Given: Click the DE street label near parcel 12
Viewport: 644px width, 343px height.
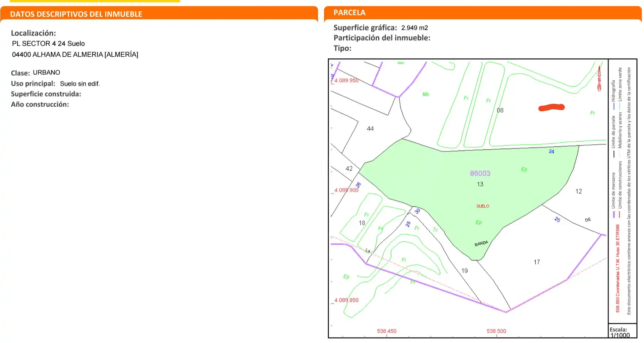Looking at the screenshot, I should pos(588,220).
